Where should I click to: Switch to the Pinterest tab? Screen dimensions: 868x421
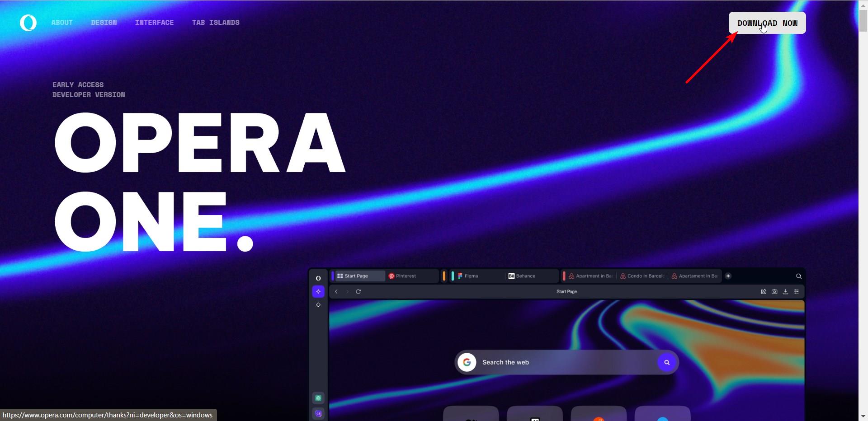tap(412, 276)
